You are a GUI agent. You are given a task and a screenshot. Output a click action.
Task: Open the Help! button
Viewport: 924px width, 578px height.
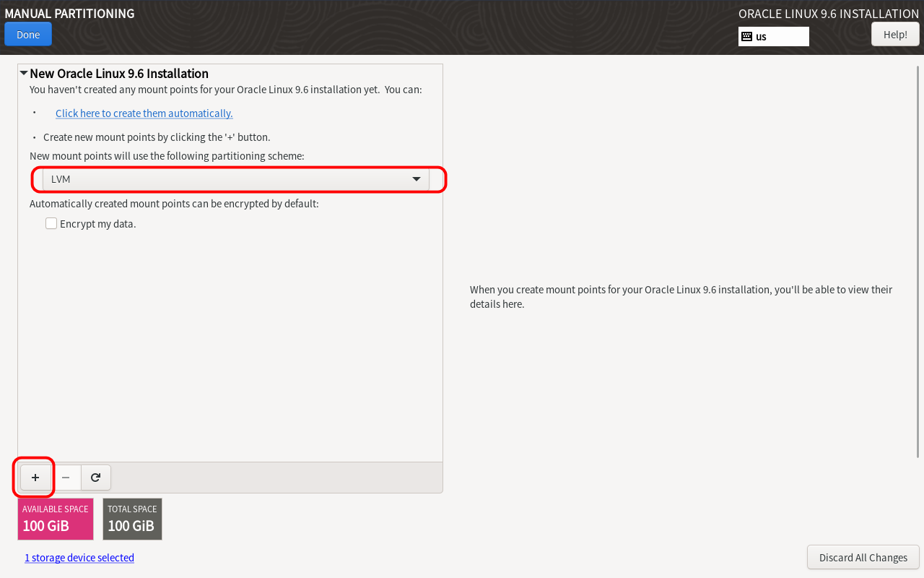pyautogui.click(x=895, y=35)
